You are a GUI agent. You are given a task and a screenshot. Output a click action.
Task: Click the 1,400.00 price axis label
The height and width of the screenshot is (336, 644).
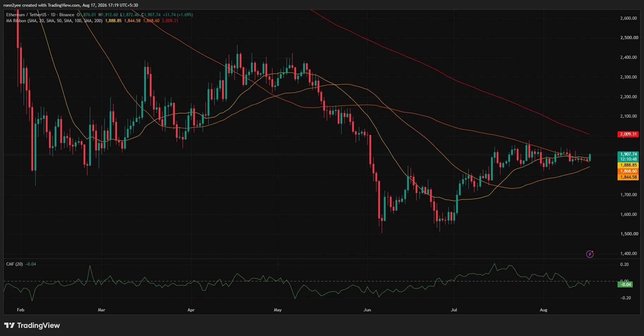[x=628, y=254]
